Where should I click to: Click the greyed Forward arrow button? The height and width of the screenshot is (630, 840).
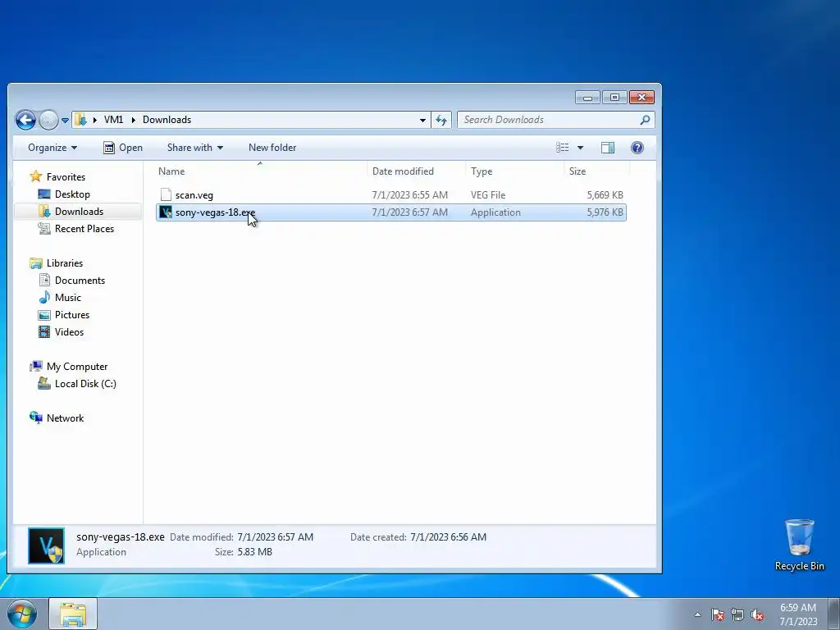tap(48, 120)
